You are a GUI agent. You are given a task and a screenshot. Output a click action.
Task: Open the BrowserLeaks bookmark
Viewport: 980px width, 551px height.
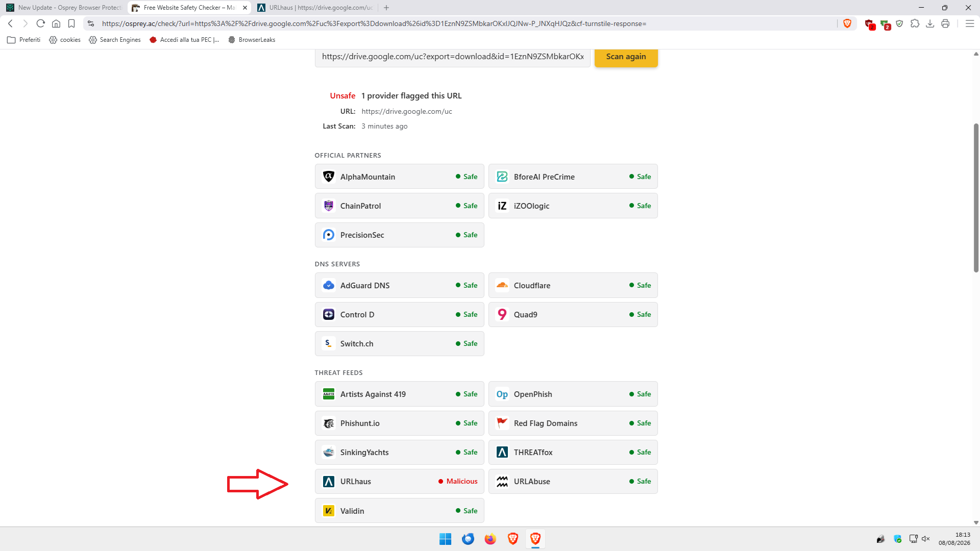point(252,40)
